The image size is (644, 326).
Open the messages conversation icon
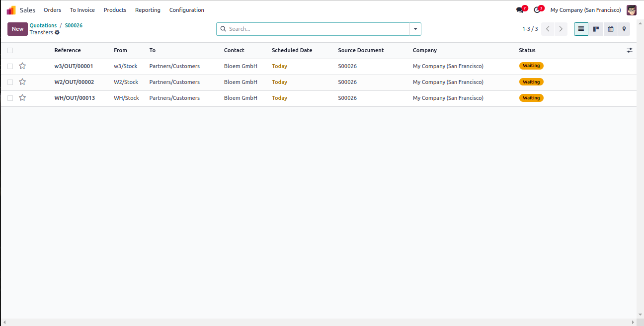pyautogui.click(x=520, y=10)
